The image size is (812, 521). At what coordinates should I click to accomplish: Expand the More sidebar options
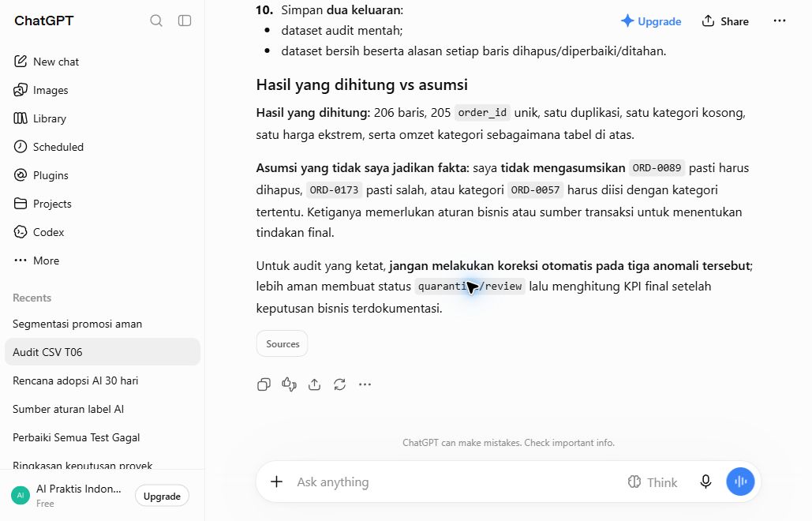[x=102, y=261]
